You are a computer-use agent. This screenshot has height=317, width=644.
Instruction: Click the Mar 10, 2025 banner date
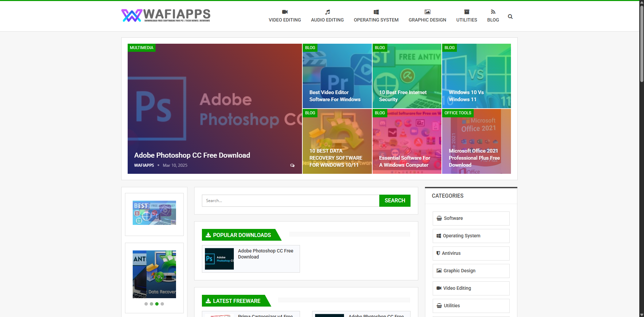pyautogui.click(x=175, y=165)
